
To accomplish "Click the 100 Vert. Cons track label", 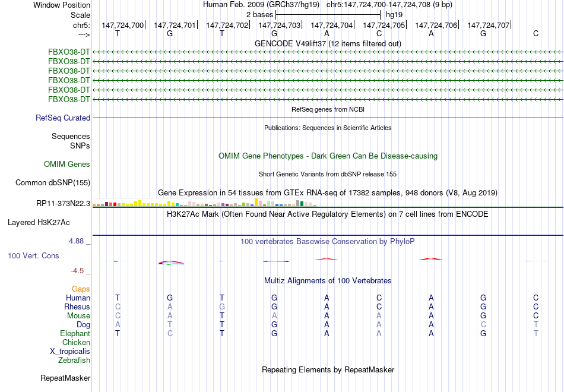I will [x=33, y=255].
